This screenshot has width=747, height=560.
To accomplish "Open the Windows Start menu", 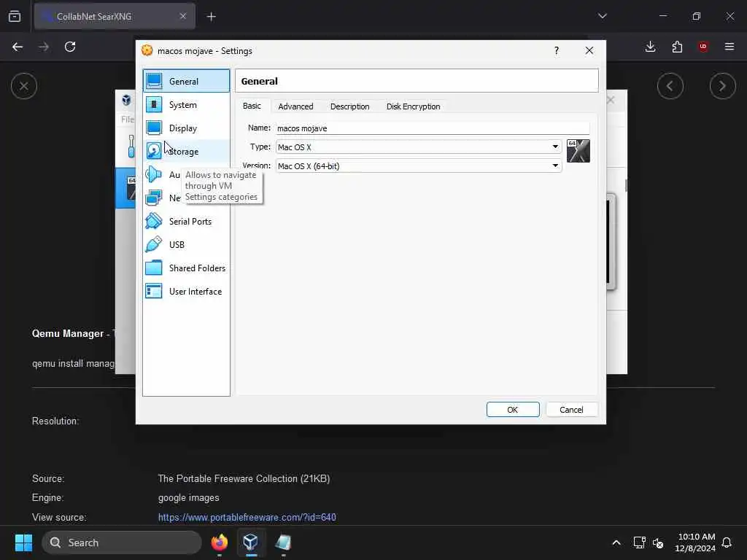I will click(23, 542).
